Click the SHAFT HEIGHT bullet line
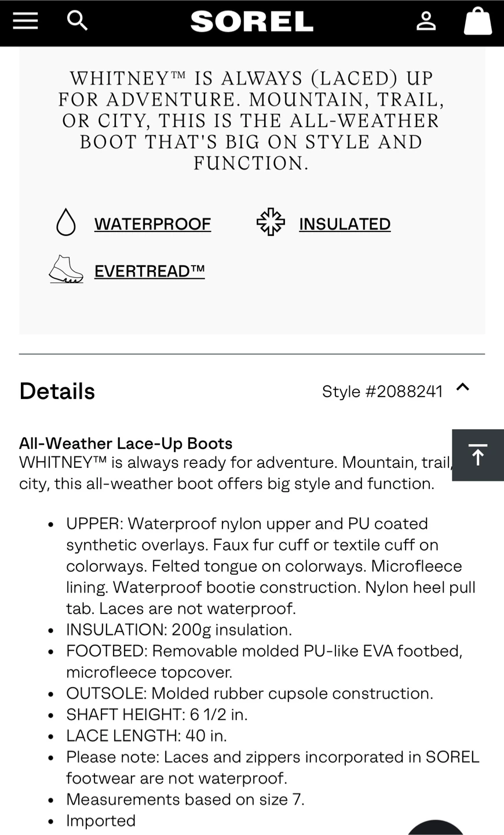The width and height of the screenshot is (504, 835). pyautogui.click(x=156, y=714)
